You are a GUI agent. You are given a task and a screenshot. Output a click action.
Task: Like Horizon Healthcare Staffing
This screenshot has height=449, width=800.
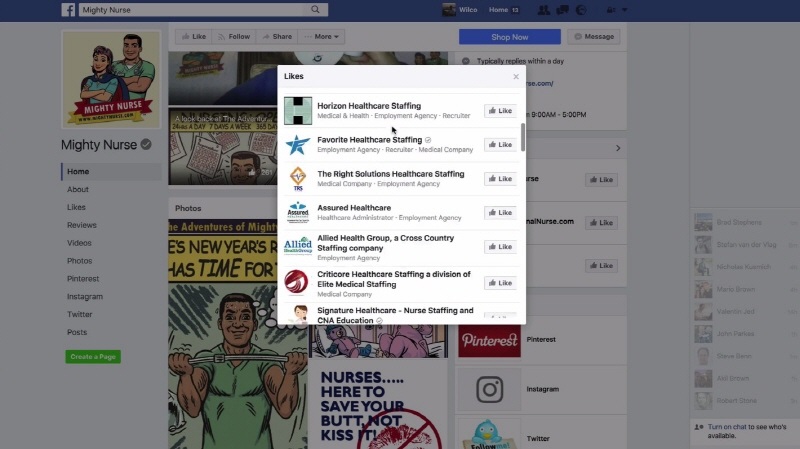click(500, 111)
